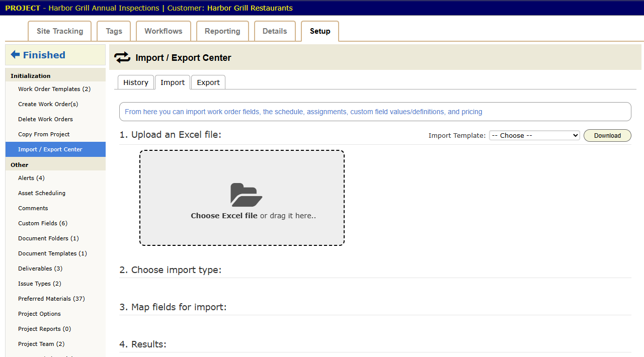Viewport: 644px width, 357px height.
Task: Open the Site Tracking tab
Action: 60,31
